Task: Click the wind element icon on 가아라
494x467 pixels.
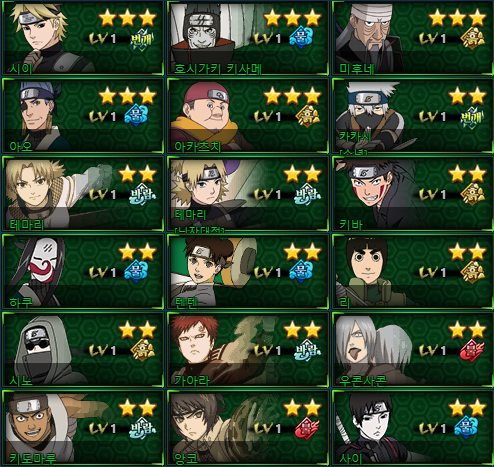Action: coord(307,350)
